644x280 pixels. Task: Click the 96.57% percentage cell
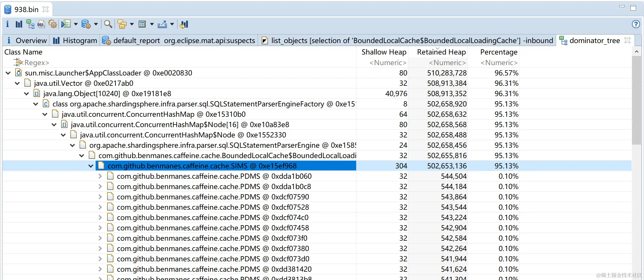click(x=506, y=73)
